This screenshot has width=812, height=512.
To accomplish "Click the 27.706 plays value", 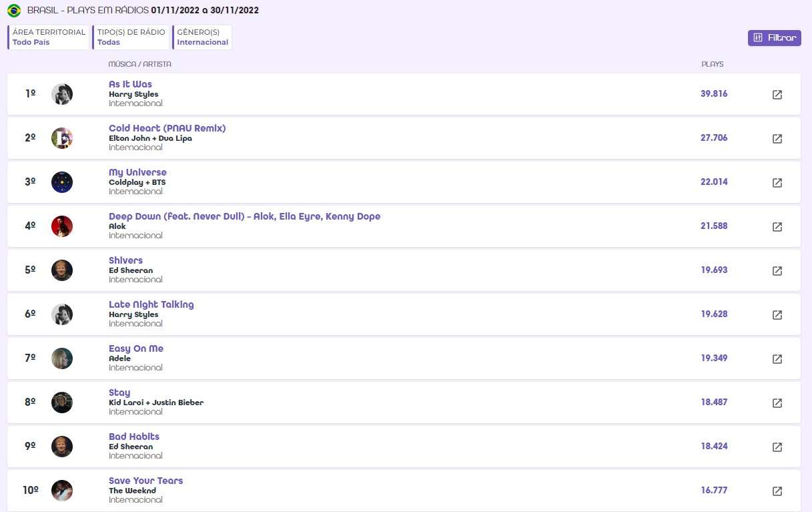I will pos(714,138).
